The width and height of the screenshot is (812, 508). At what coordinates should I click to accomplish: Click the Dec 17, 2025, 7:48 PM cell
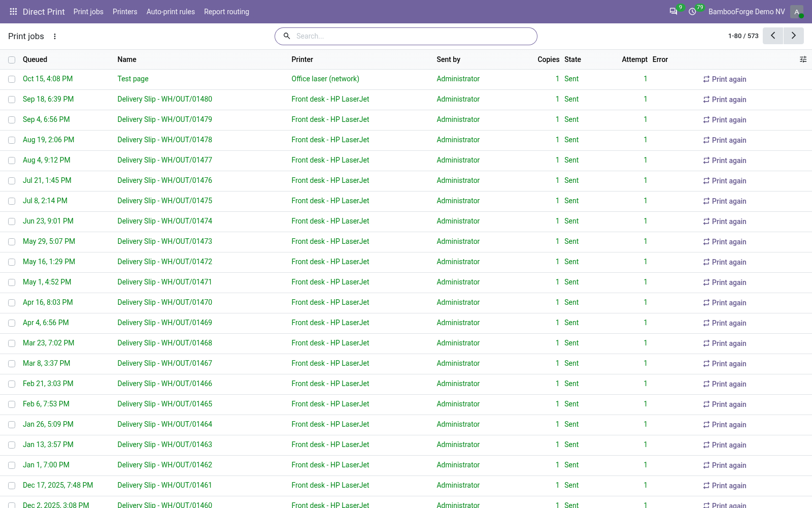[x=58, y=485]
